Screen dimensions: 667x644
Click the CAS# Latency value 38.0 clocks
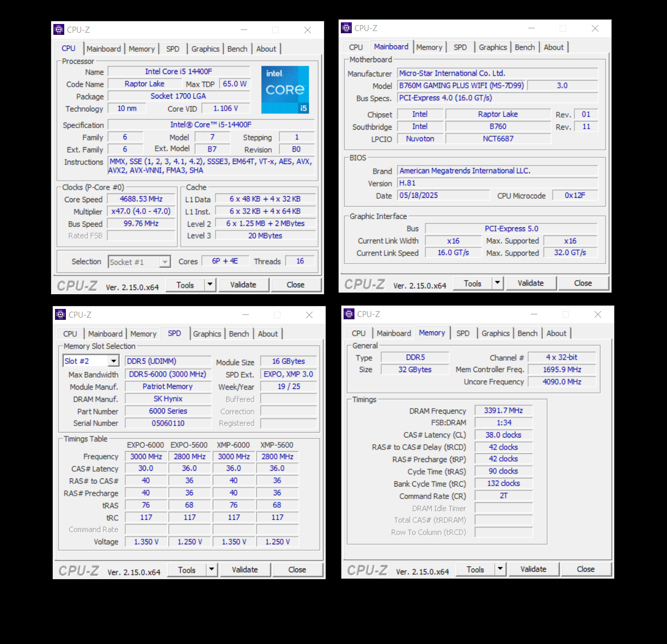[x=504, y=435]
